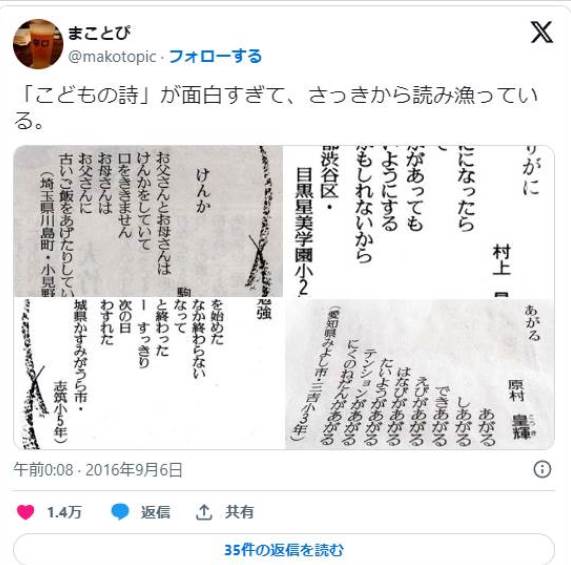Open the X logo in the tweet corner

(x=542, y=32)
